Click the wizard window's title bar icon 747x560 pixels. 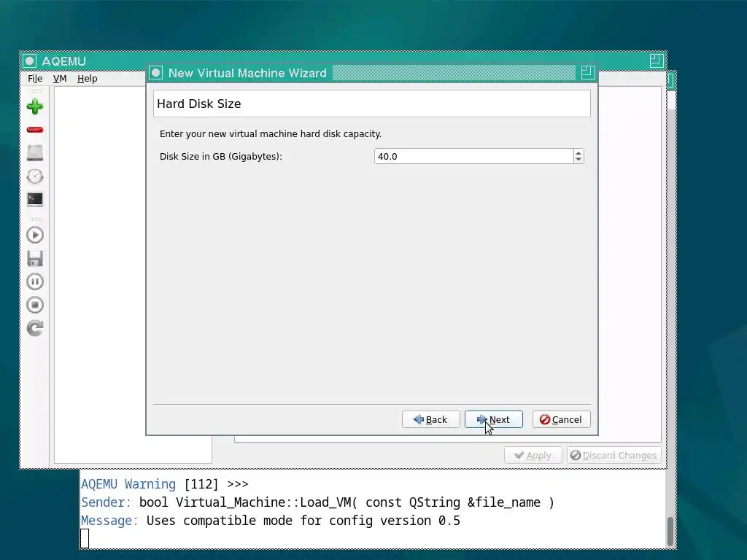[x=156, y=73]
